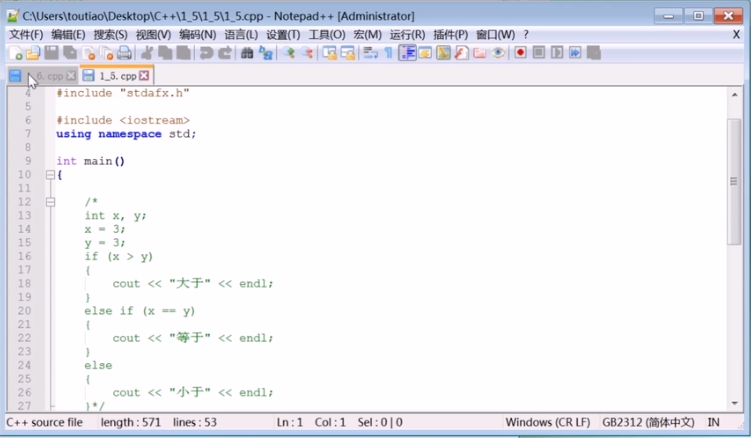Open the Replace dialog icon
Screen dimensions: 751x438
click(265, 53)
